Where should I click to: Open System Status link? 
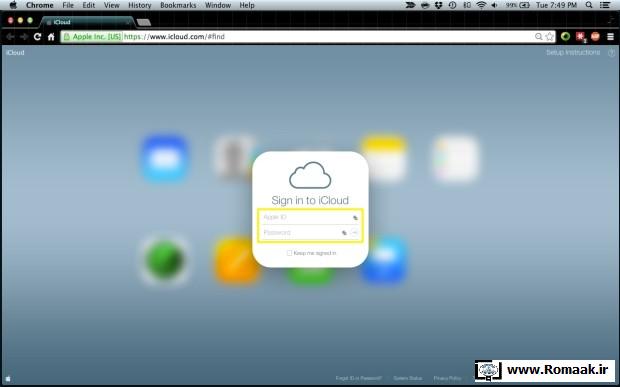tap(408, 378)
